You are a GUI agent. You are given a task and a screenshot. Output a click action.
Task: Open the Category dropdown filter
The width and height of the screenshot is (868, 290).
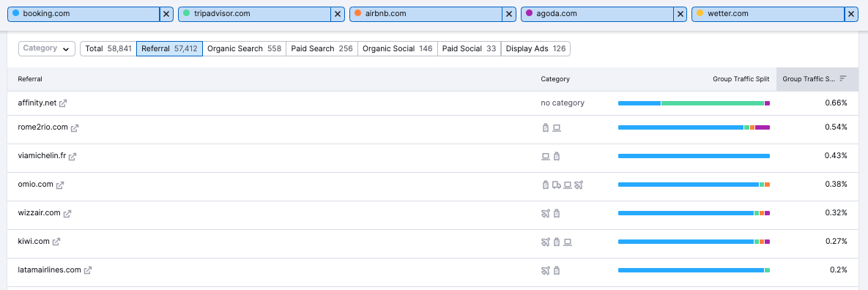tap(47, 49)
